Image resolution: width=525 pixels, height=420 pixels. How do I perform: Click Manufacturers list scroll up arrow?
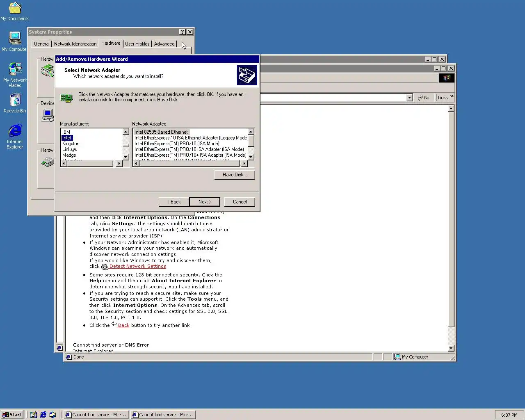(x=126, y=132)
